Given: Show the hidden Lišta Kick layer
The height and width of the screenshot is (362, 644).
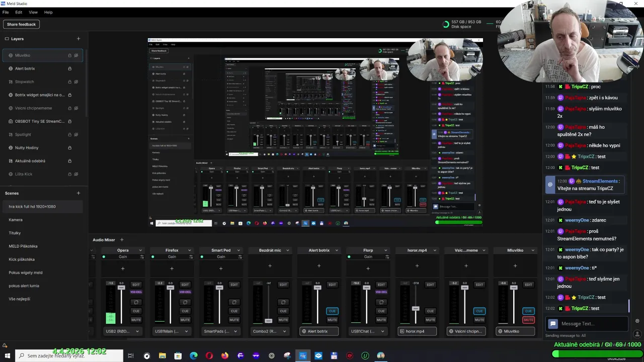Looking at the screenshot, I should coord(76,174).
